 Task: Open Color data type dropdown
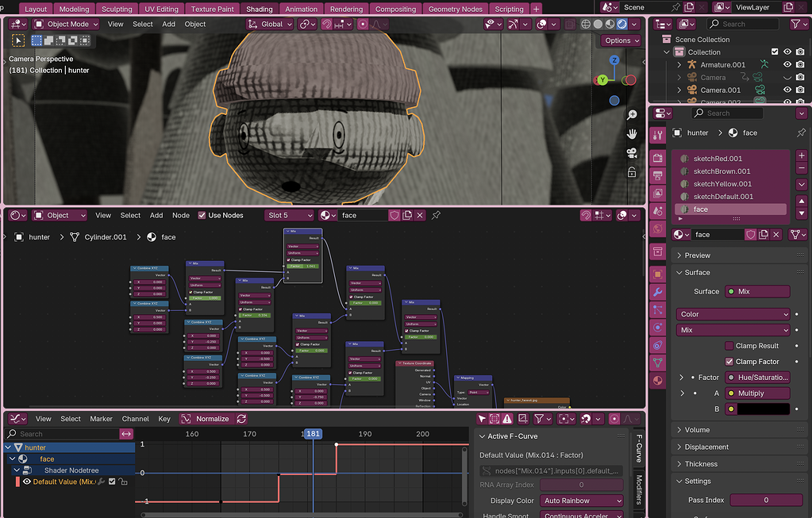(733, 314)
